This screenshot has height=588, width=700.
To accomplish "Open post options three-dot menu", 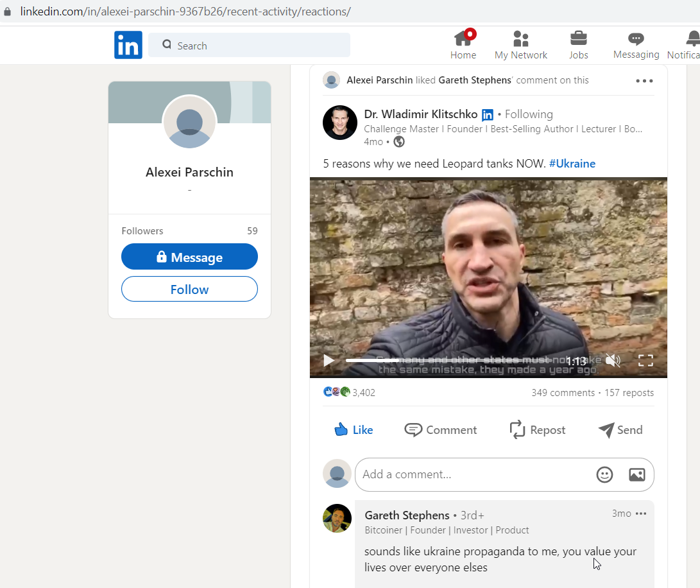I will point(644,81).
